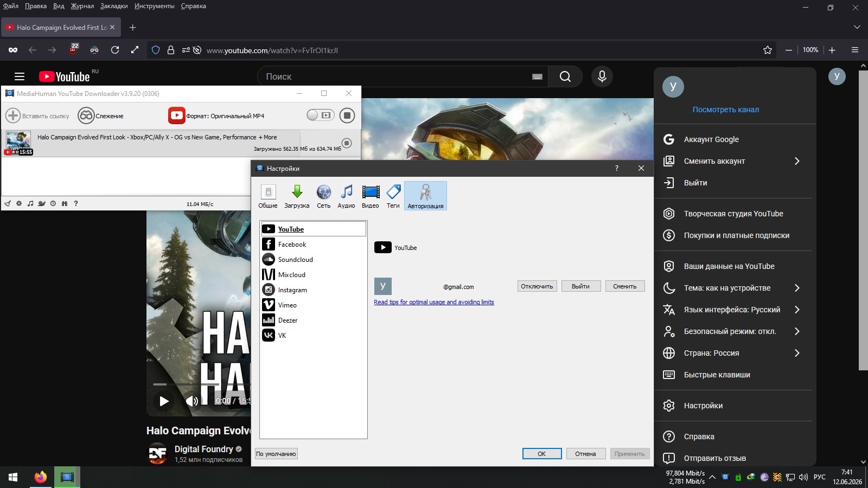Click the browser address bar URL
This screenshot has width=868, height=488.
click(272, 50)
